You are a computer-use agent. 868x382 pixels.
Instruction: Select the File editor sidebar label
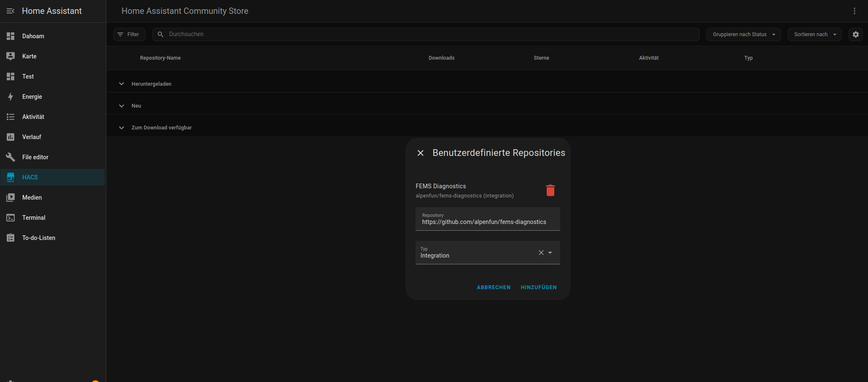tap(35, 157)
